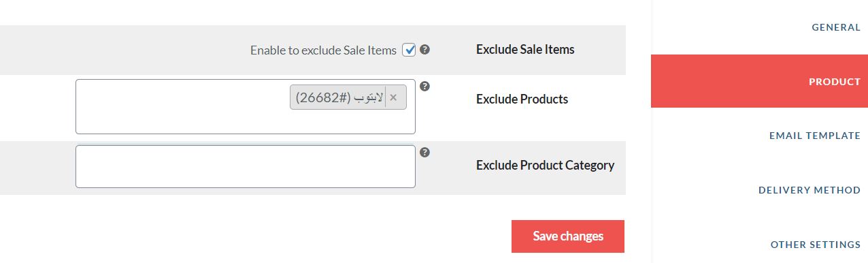The width and height of the screenshot is (868, 263).
Task: Click the help question mark beside Exclude Products
Action: 424,86
